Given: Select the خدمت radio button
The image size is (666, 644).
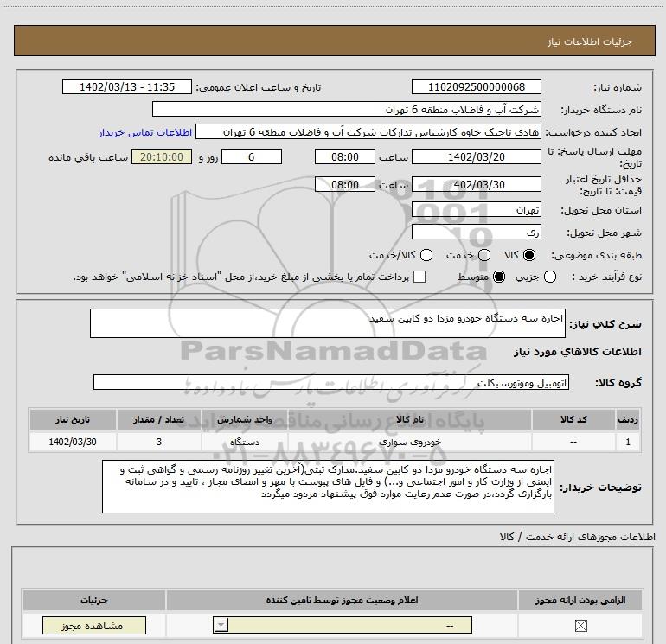Looking at the screenshot, I should [x=484, y=255].
